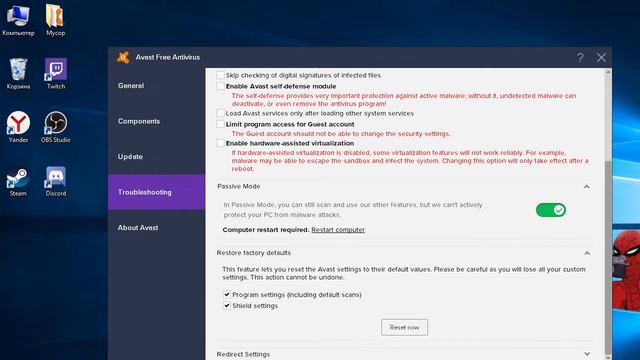
Task: Open the Avast help question mark
Action: (x=580, y=58)
